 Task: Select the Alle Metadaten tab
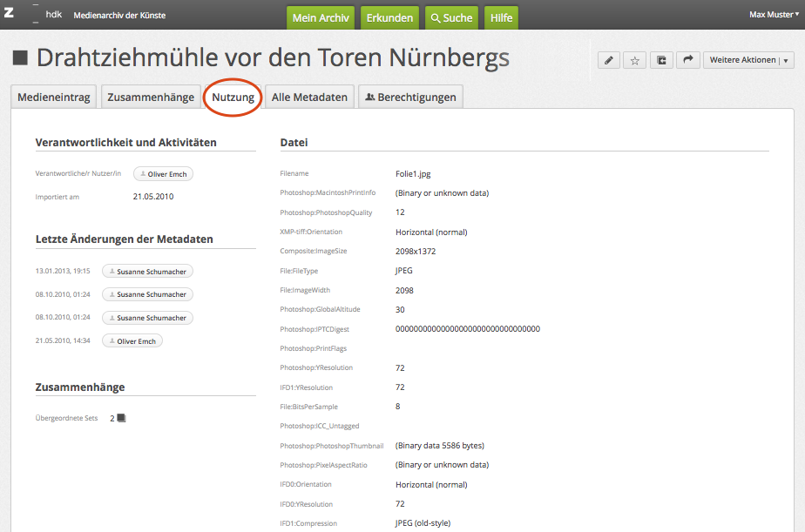click(309, 97)
